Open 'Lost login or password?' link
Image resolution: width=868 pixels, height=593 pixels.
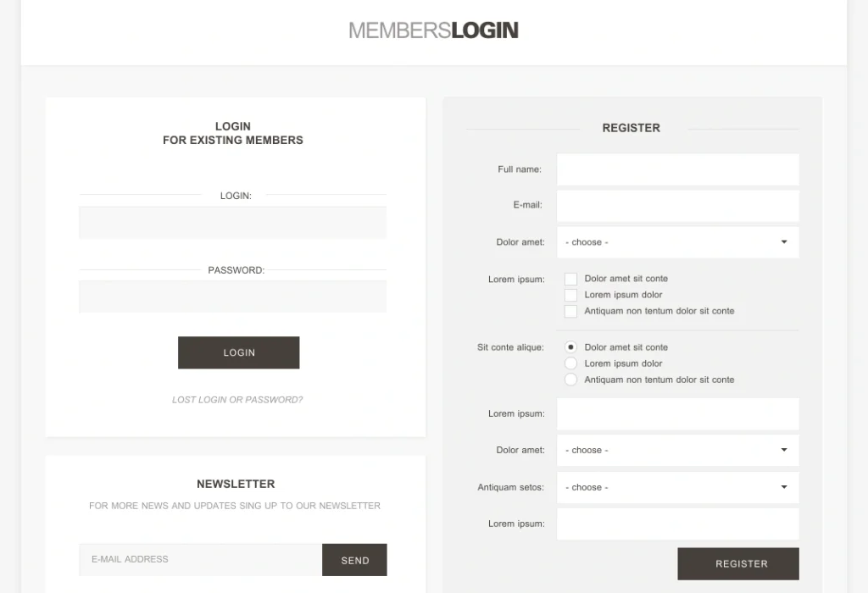237,399
